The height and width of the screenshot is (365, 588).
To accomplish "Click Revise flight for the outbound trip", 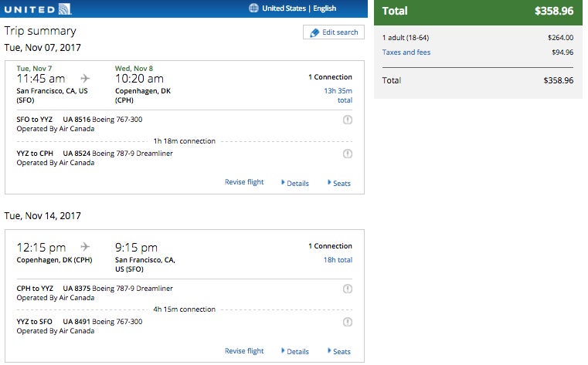I will point(244,182).
